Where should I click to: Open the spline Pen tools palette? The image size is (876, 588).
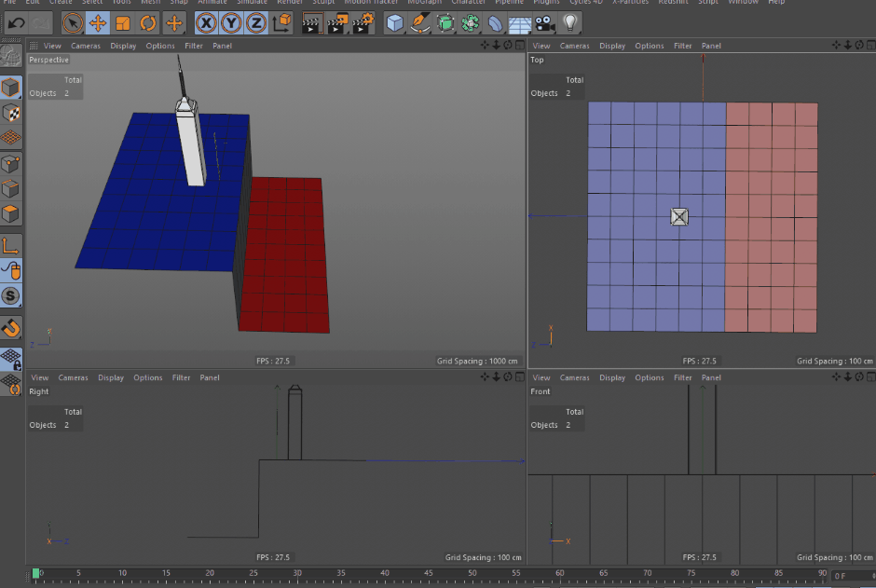pos(419,23)
